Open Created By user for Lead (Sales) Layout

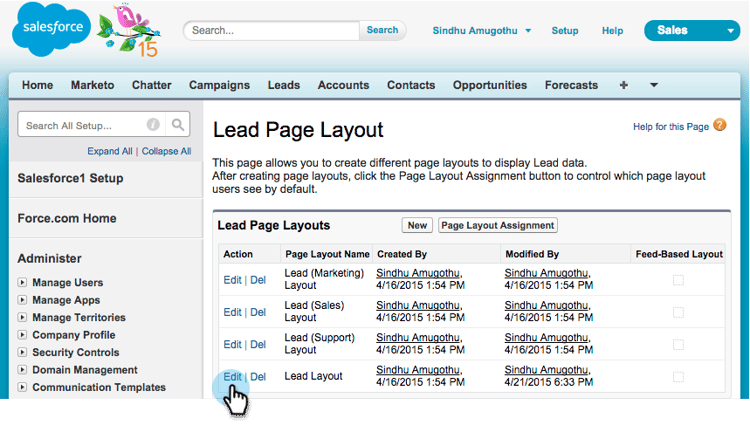pyautogui.click(x=419, y=305)
